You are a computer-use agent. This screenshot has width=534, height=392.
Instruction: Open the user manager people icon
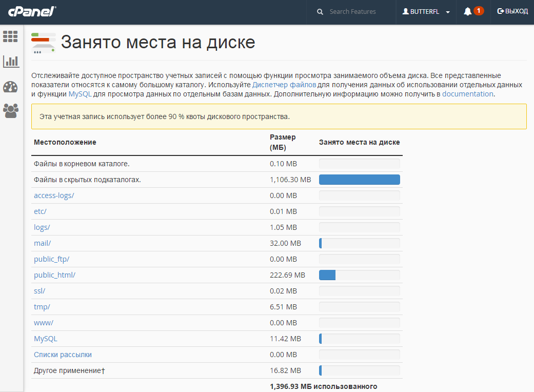(x=11, y=111)
